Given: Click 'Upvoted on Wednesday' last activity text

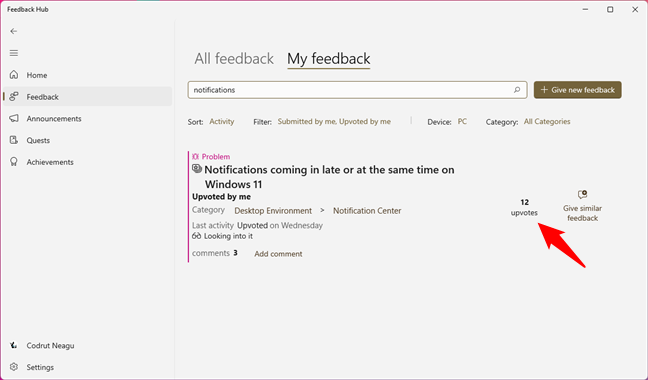Looking at the screenshot, I should [280, 226].
